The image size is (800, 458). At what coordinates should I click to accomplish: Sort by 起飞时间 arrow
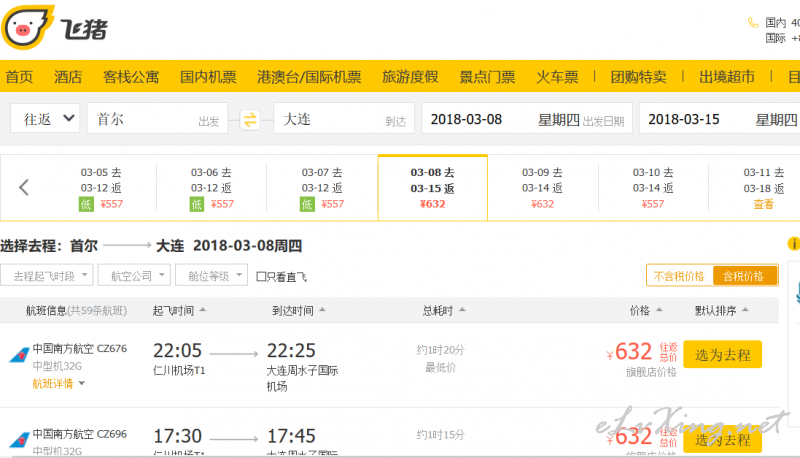203,310
